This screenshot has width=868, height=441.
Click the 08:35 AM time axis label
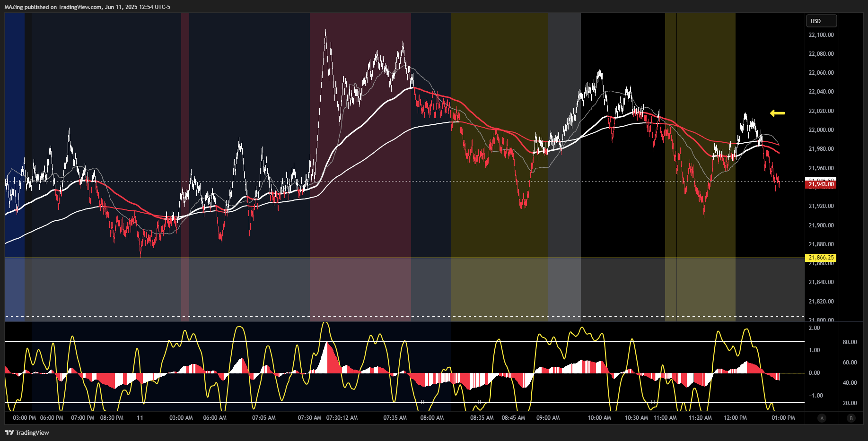coord(482,418)
